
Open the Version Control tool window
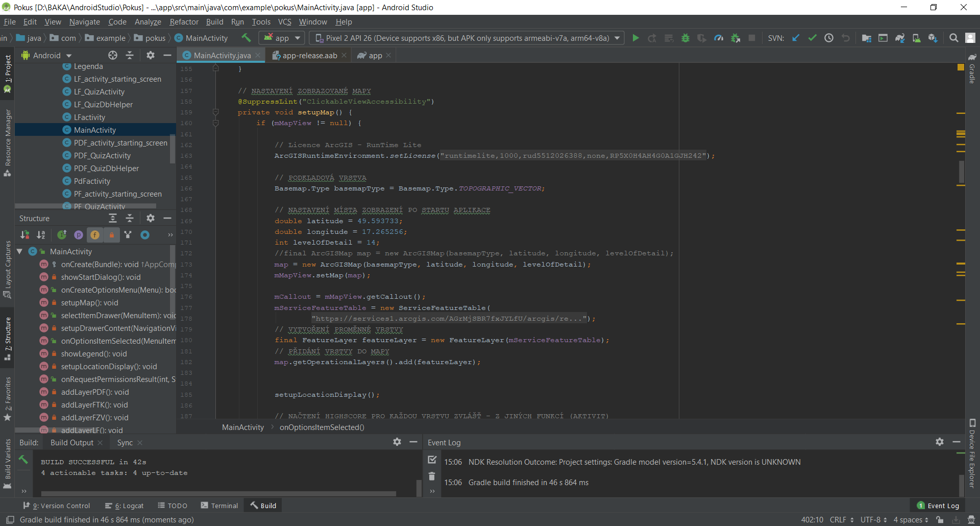[x=57, y=506]
